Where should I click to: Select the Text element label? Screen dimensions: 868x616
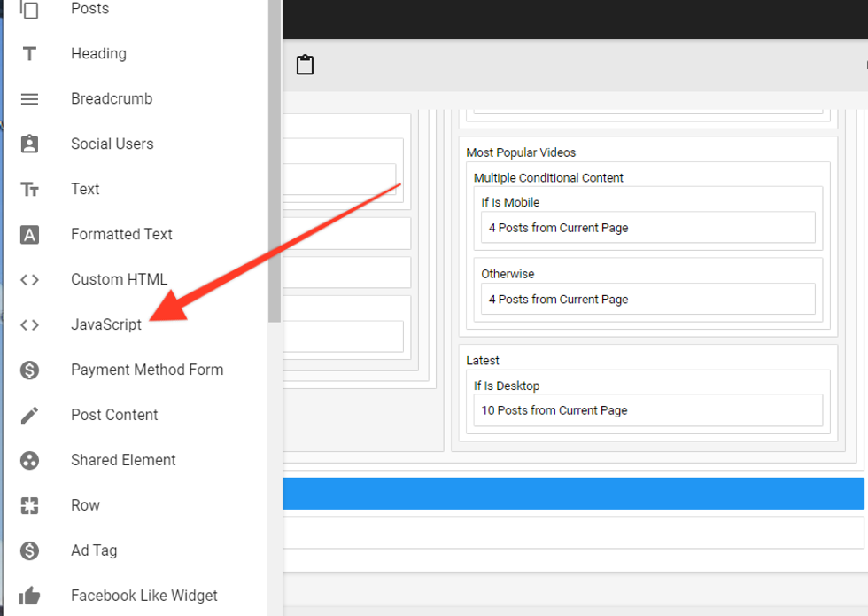tap(85, 190)
